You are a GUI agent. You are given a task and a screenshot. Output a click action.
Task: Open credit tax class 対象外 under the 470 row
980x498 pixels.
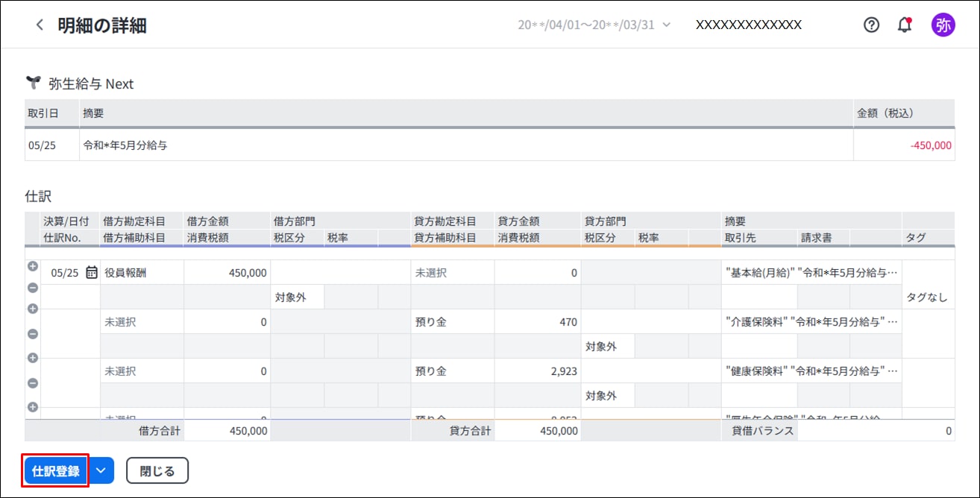click(608, 347)
